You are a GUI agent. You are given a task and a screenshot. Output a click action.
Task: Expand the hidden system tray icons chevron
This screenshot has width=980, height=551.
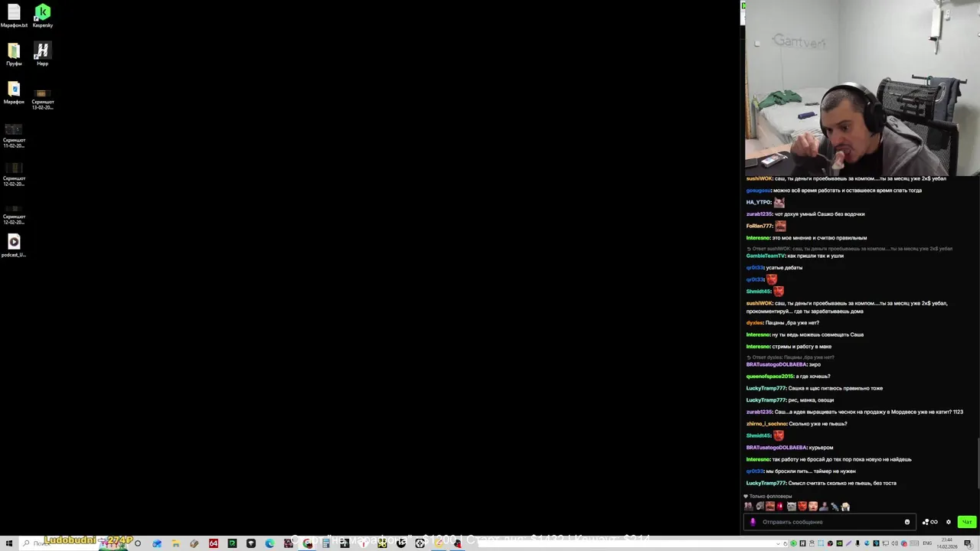pos(778,544)
